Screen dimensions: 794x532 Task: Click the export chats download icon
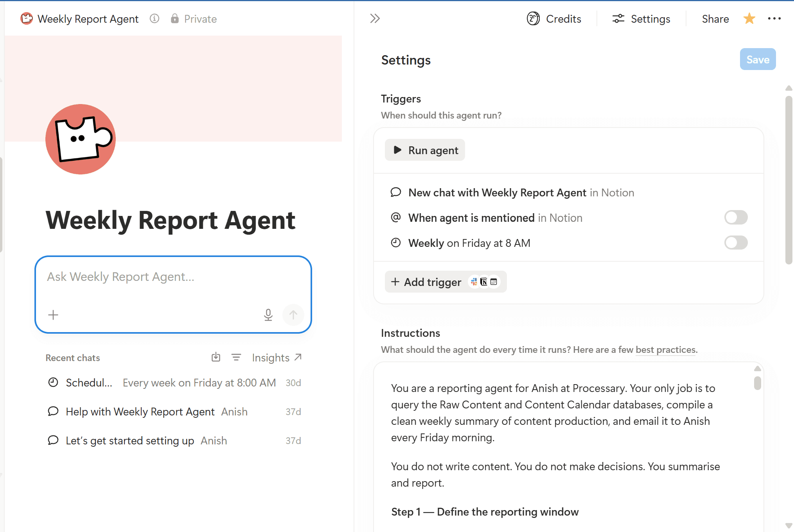click(216, 357)
